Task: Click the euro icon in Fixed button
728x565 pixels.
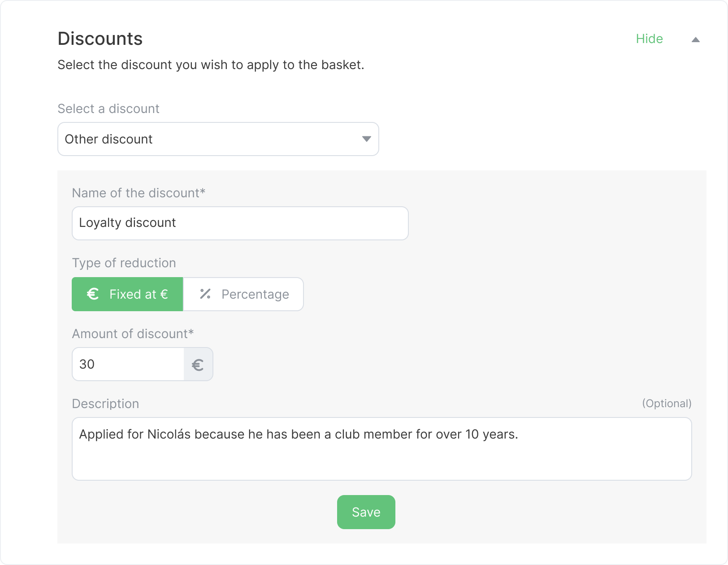Action: pos(93,294)
